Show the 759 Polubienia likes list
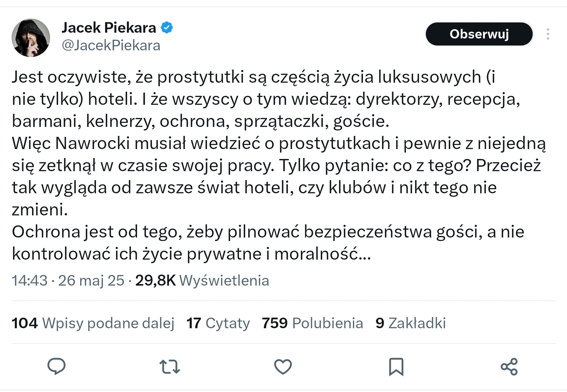Image resolution: width=567 pixels, height=392 pixels. click(x=312, y=323)
